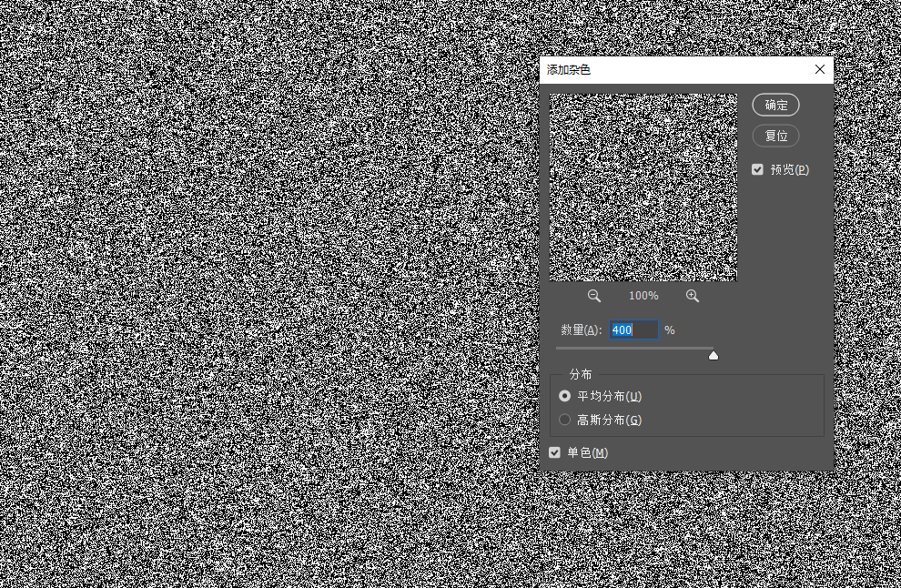Image resolution: width=901 pixels, height=588 pixels.
Task: Click the amount slider handle
Action: point(714,355)
